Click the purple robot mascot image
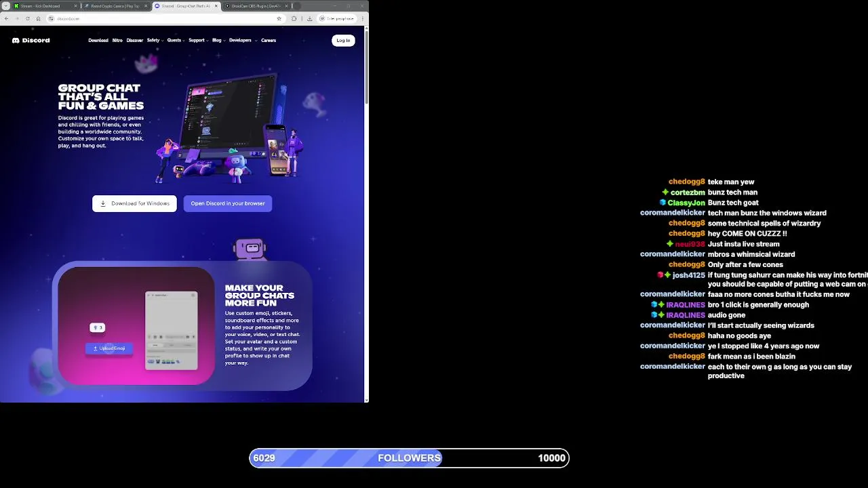868x488 pixels. click(x=250, y=249)
